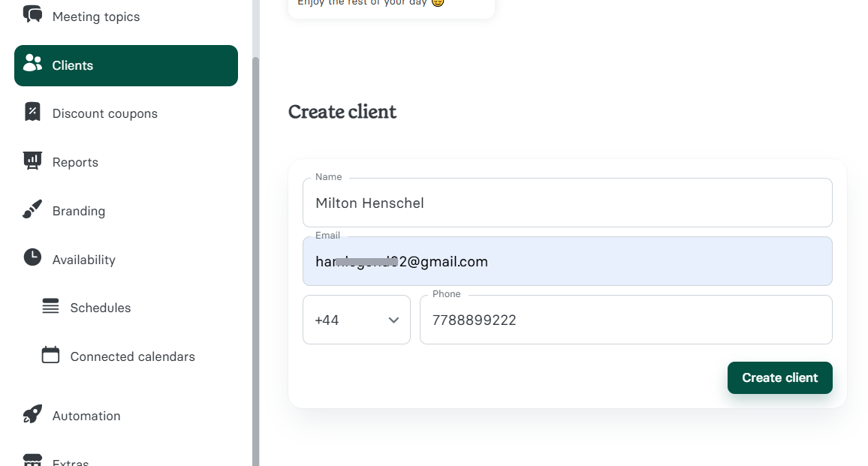868x466 pixels.
Task: Select the Clients people icon
Action: click(x=32, y=64)
